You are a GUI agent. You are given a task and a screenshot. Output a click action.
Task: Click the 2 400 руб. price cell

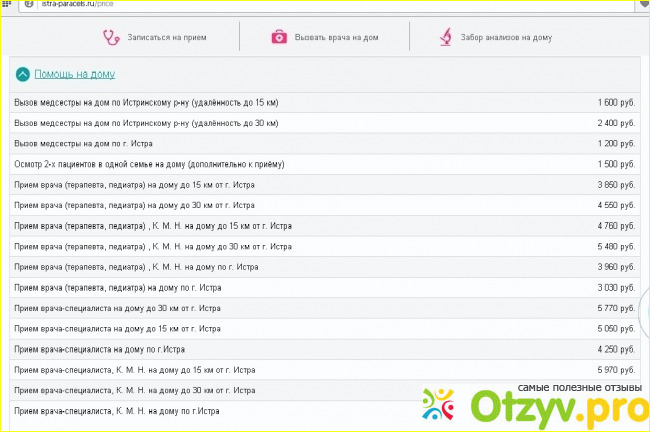click(x=615, y=123)
